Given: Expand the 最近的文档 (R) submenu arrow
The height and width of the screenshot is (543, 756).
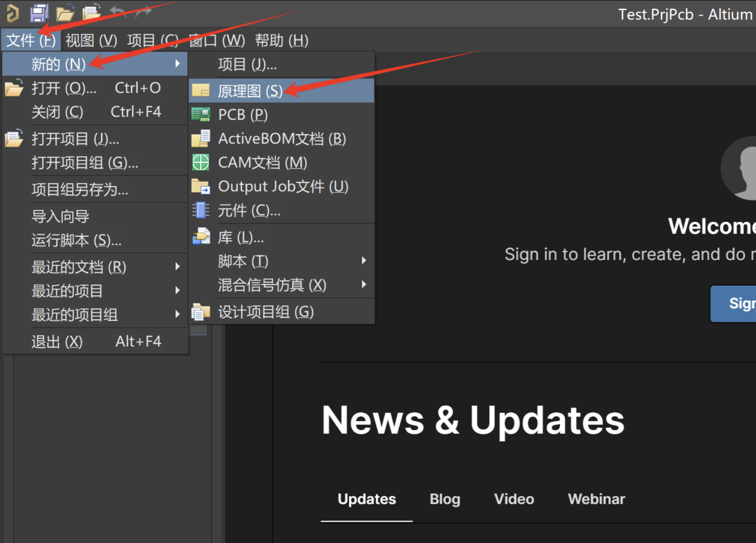Looking at the screenshot, I should (178, 267).
